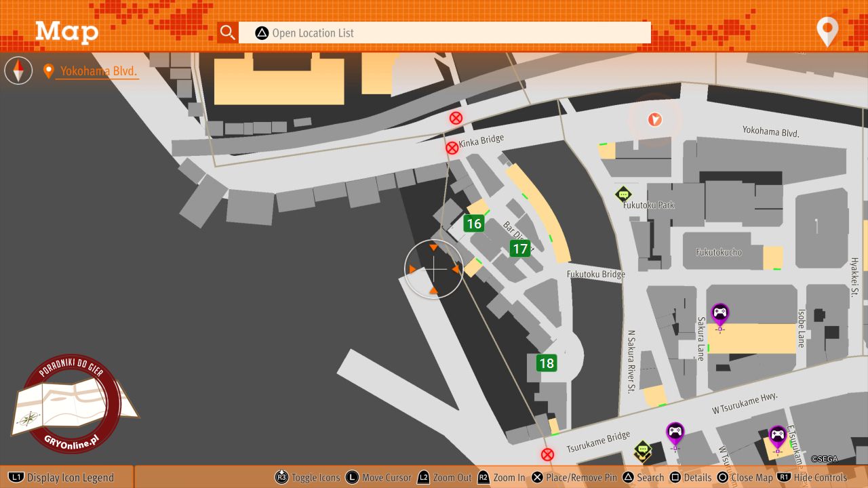Screen dimensions: 868x488
Task: Click the W Tsurukame Hwy. label
Action: point(744,403)
